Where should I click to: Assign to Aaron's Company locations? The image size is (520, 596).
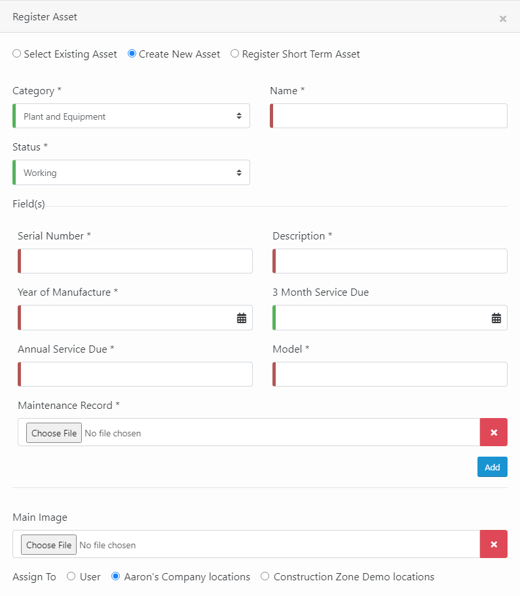pos(115,576)
